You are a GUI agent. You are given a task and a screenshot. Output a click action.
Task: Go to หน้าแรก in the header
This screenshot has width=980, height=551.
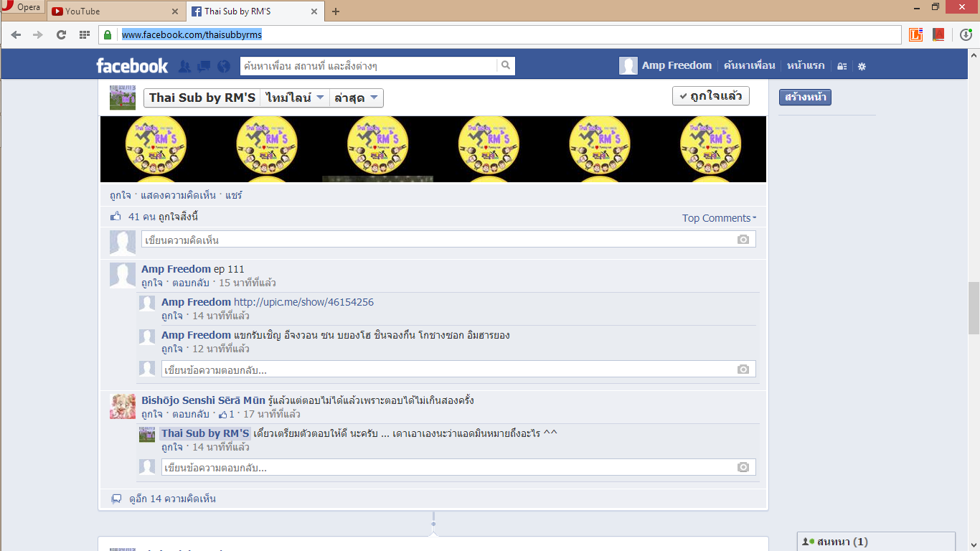click(805, 65)
